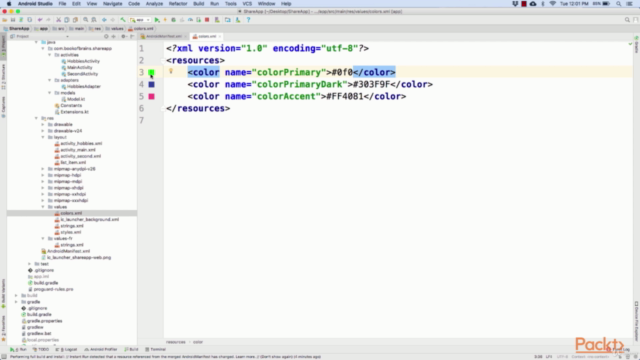Click the blue colorPrimaryDark gutter swatch
The width and height of the screenshot is (640, 360).
(x=151, y=84)
